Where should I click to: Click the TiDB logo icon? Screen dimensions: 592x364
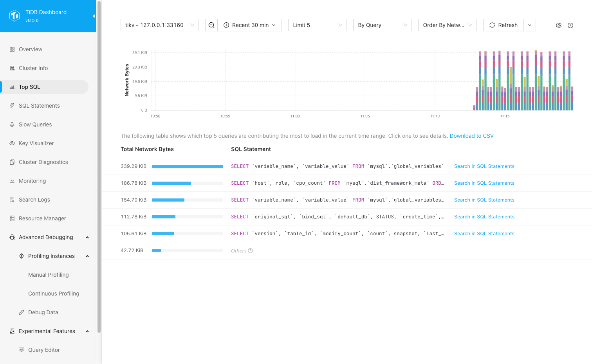14,16
